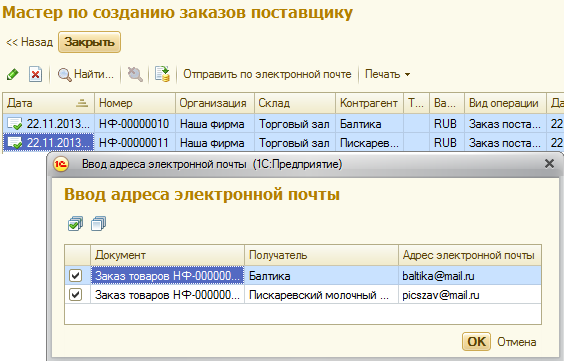Viewport: 564px width, 361px height.
Task: Toggle checkbox for Пискаревский молочный row
Action: click(76, 295)
